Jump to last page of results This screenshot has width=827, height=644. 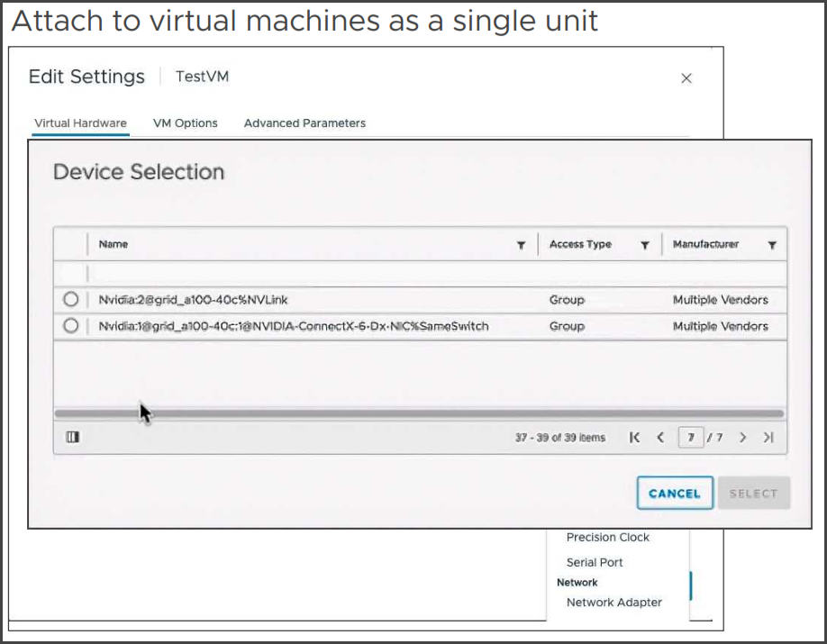click(x=768, y=437)
